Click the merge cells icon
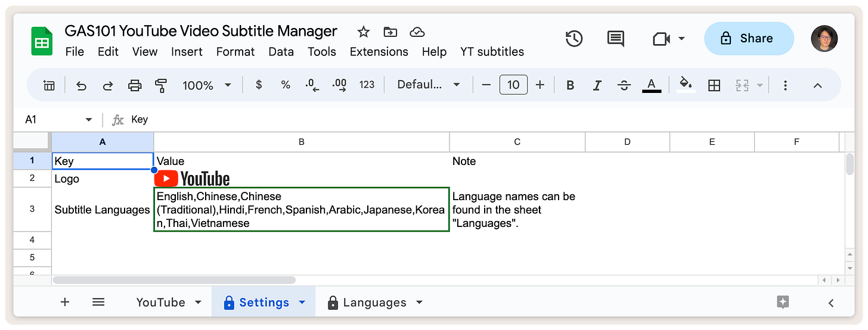Image resolution: width=868 pixels, height=330 pixels. [x=742, y=85]
